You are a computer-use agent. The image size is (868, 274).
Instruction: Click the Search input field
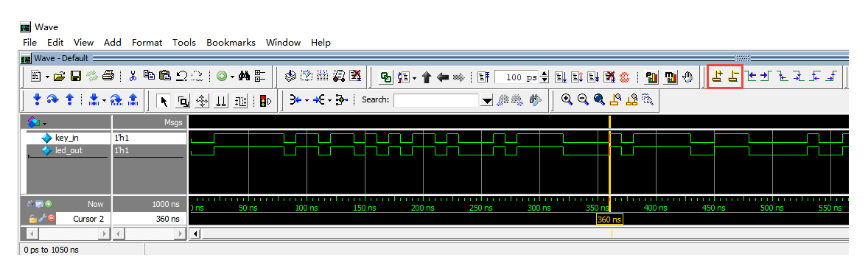tap(437, 101)
